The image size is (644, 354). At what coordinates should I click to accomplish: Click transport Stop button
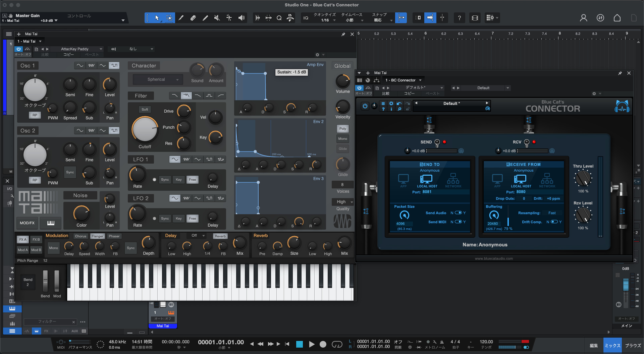tap(300, 344)
